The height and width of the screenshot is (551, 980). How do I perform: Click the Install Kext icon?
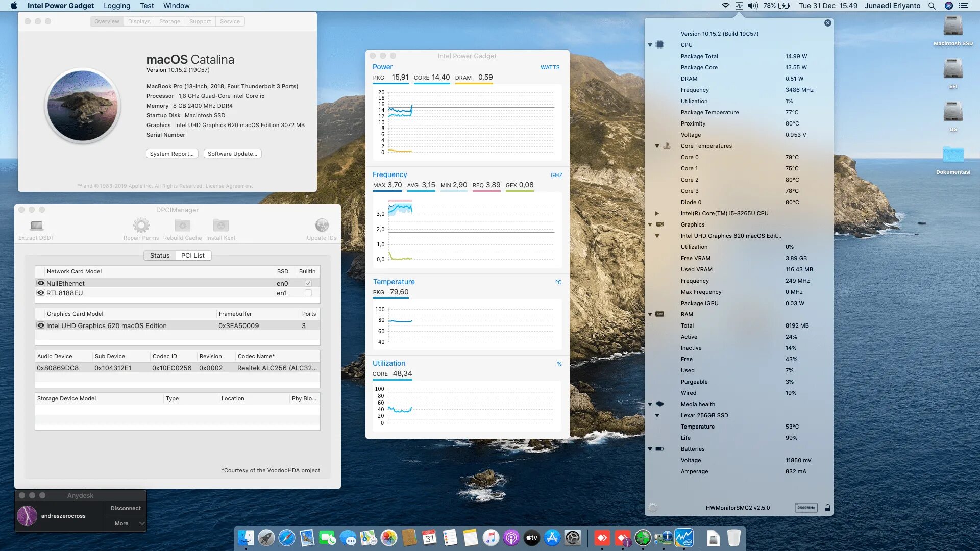coord(220,226)
